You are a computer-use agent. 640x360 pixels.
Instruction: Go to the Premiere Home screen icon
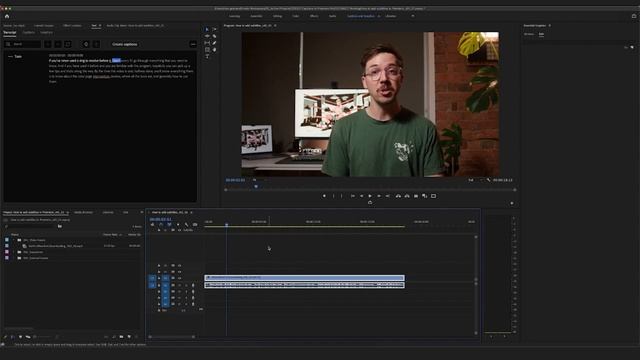[7, 16]
